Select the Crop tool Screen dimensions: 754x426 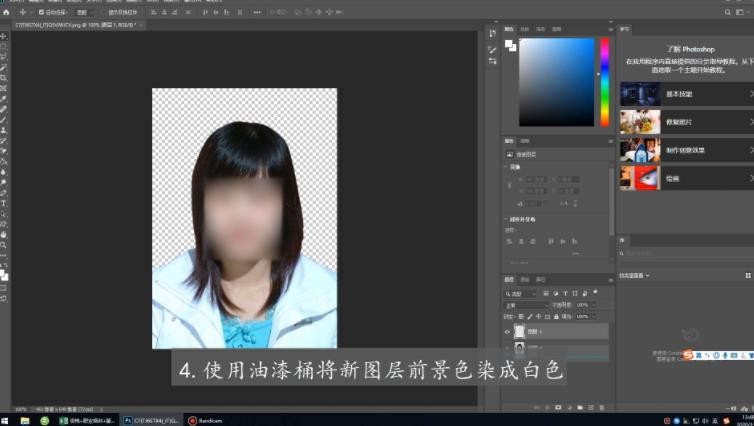tap(3, 78)
